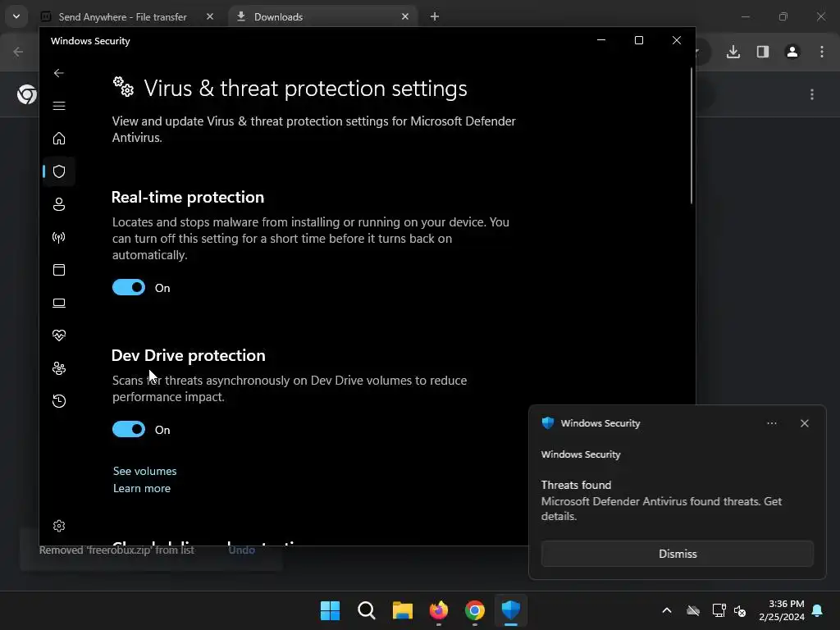The height and width of the screenshot is (630, 840).
Task: Open Protection history clock icon
Action: coord(59,400)
